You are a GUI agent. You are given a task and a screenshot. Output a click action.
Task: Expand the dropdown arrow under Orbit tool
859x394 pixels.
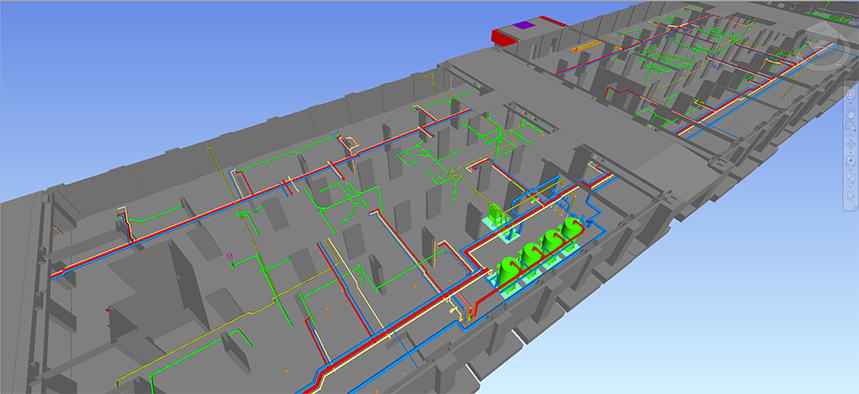[x=851, y=152]
